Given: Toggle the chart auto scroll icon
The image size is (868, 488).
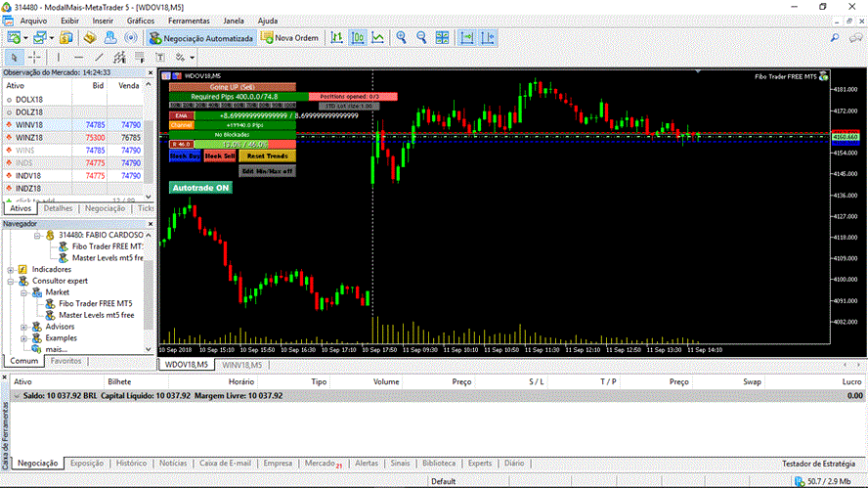Looking at the screenshot, I should 466,38.
